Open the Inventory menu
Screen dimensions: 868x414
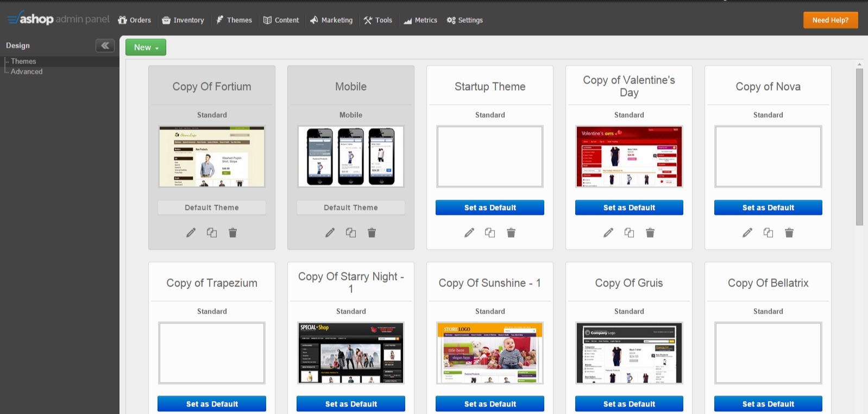183,20
